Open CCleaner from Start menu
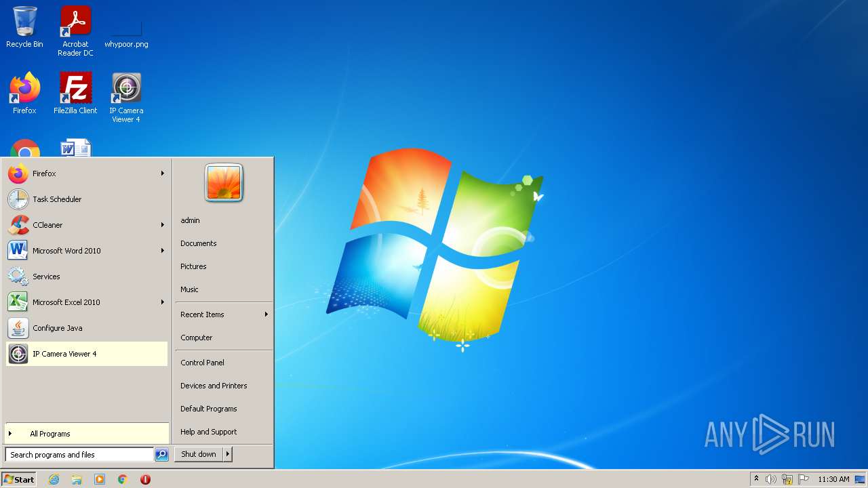The height and width of the screenshot is (488, 868). click(87, 225)
